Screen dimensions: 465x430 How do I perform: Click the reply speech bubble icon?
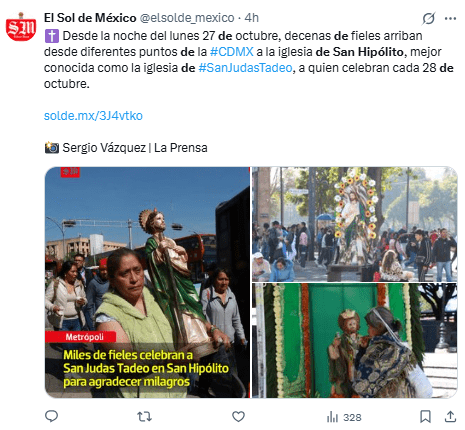[51, 416]
